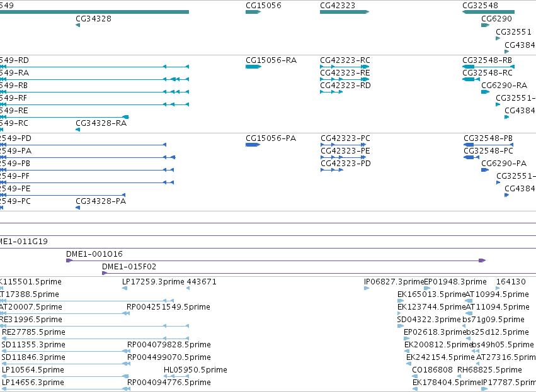Select EST EK200812.5prime label
Viewport: 536px width, 392px height.
[x=438, y=345]
